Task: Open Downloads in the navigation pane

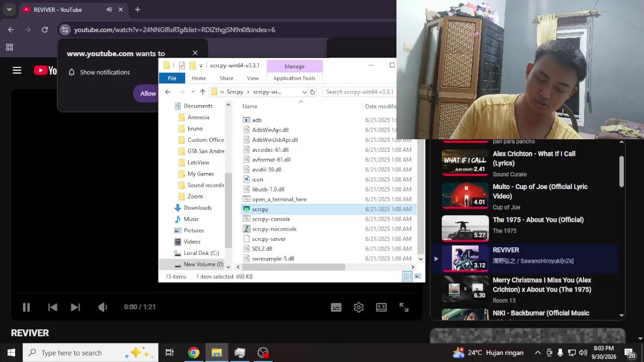Action: point(197,208)
